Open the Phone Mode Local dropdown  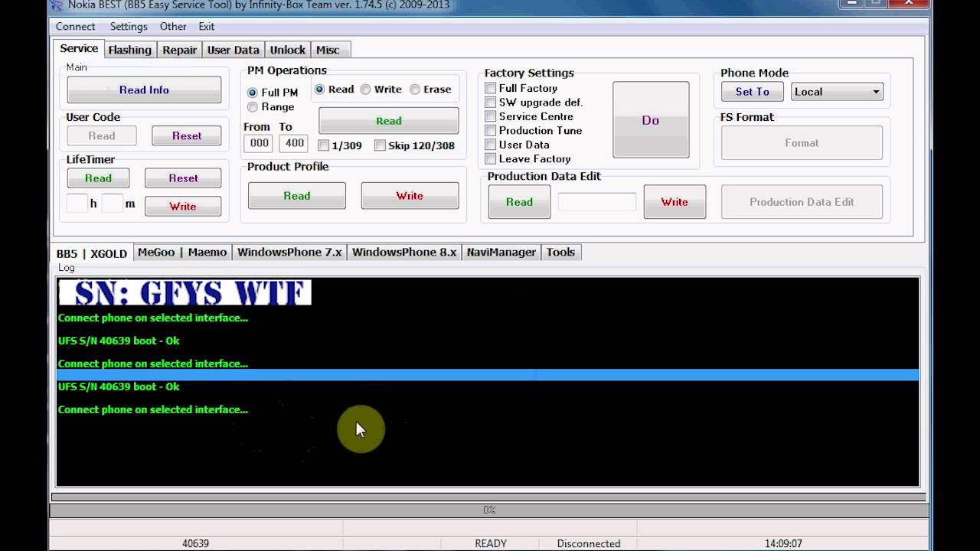837,92
